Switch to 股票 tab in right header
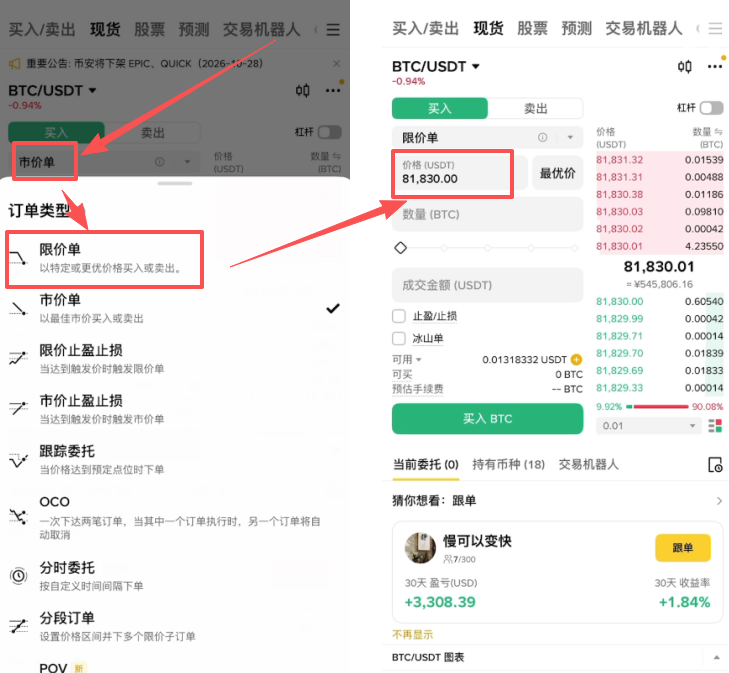 [x=532, y=28]
